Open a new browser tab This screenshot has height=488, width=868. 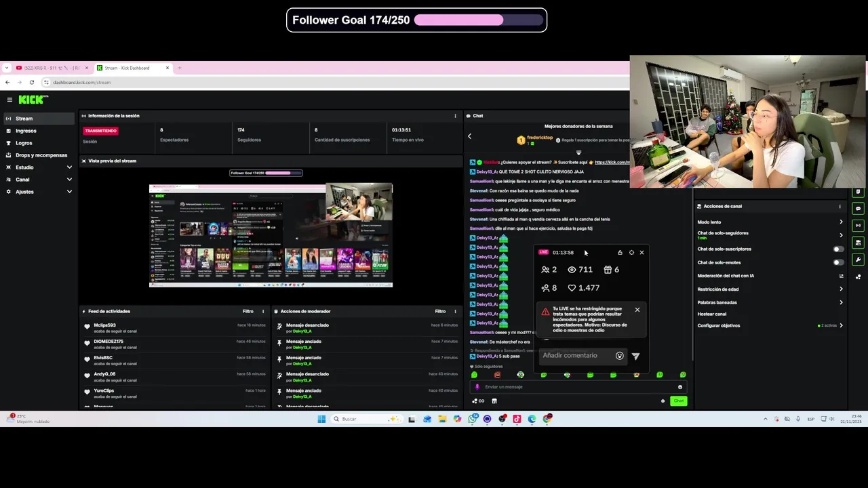[180, 68]
